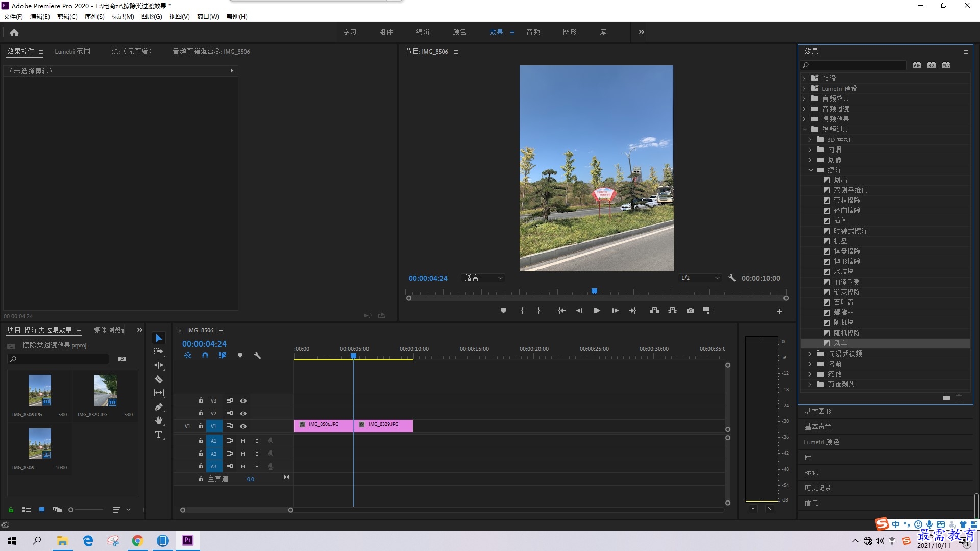Expand the 预设 effects folder
Screen dimensions: 980x551
click(x=804, y=78)
